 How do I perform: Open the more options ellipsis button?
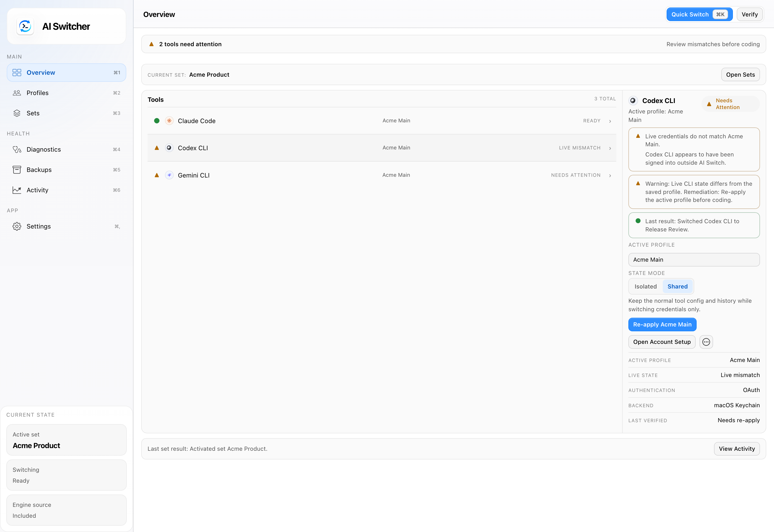[x=706, y=342]
